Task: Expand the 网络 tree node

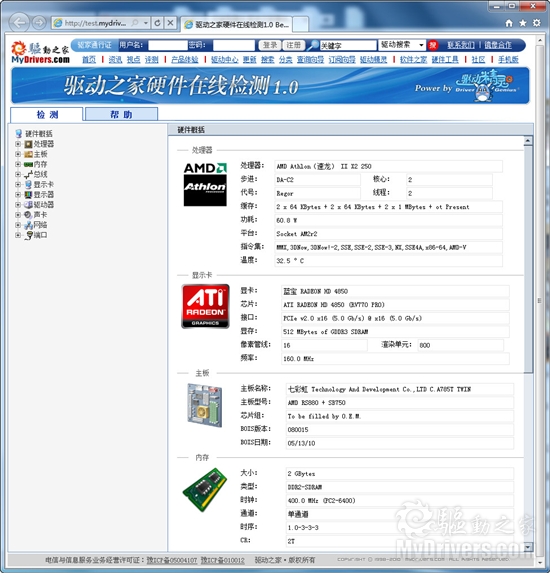Action: tap(18, 225)
